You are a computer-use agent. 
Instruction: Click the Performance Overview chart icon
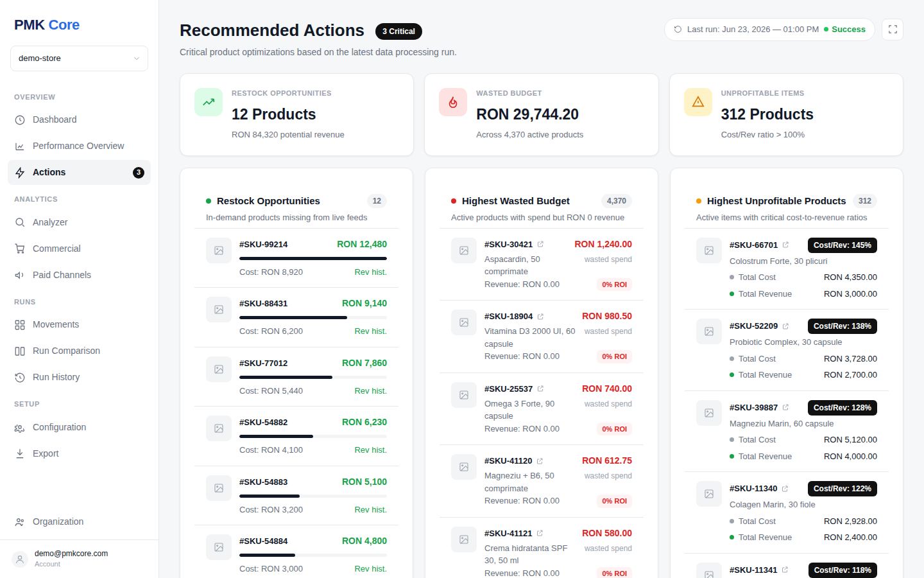point(20,146)
